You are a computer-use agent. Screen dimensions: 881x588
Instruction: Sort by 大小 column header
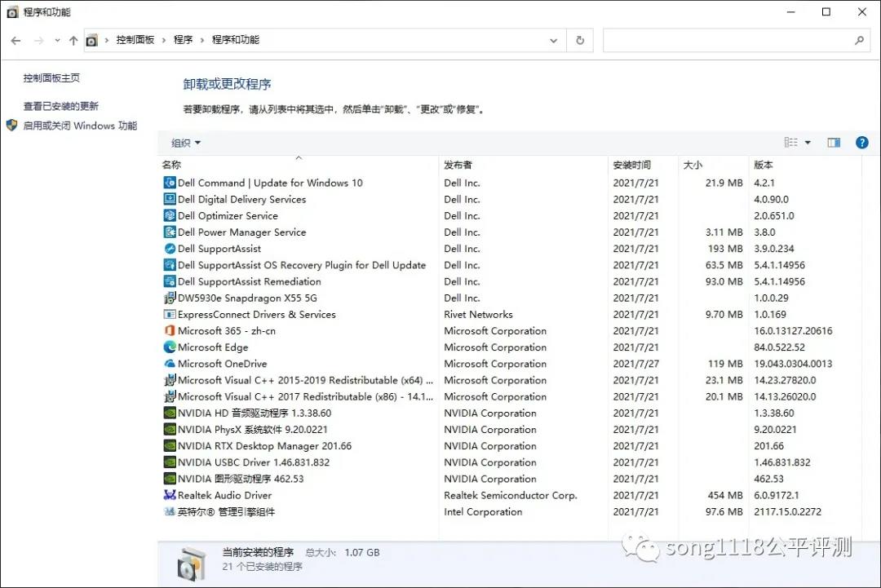point(693,165)
